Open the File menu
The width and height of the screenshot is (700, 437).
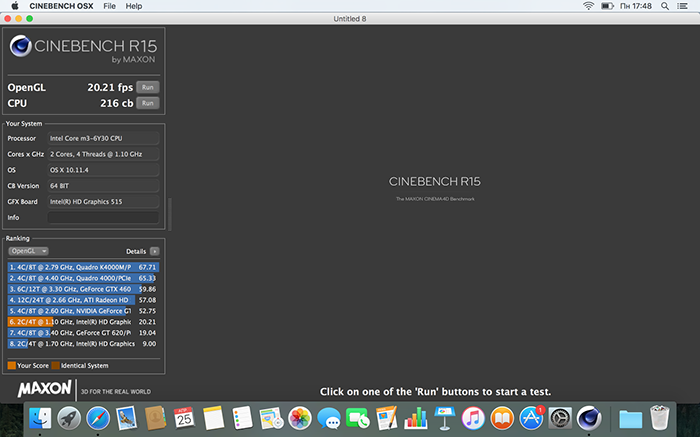pyautogui.click(x=108, y=6)
